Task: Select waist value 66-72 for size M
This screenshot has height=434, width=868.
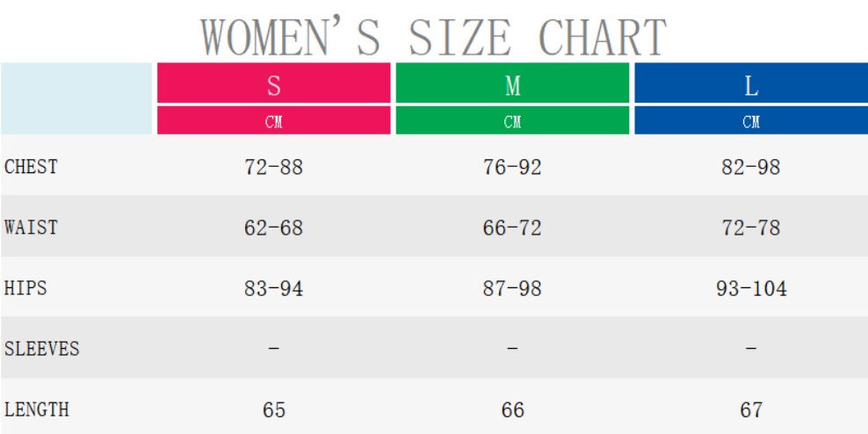Action: pyautogui.click(x=513, y=228)
